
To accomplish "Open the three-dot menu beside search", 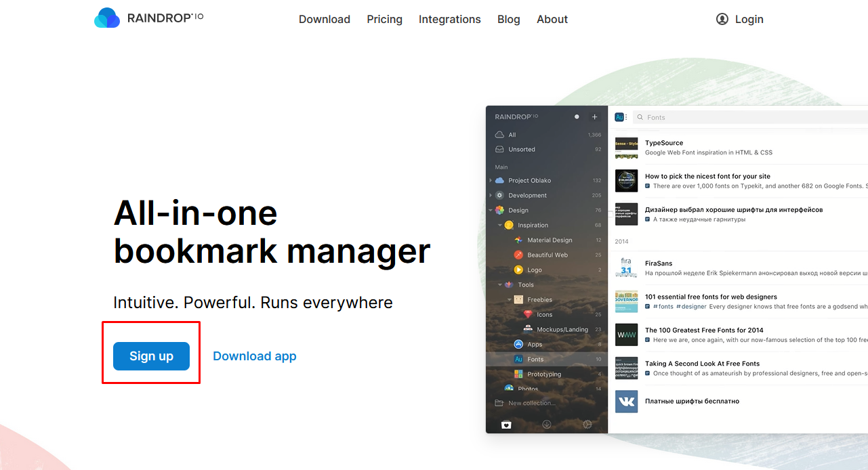I will tap(626, 117).
